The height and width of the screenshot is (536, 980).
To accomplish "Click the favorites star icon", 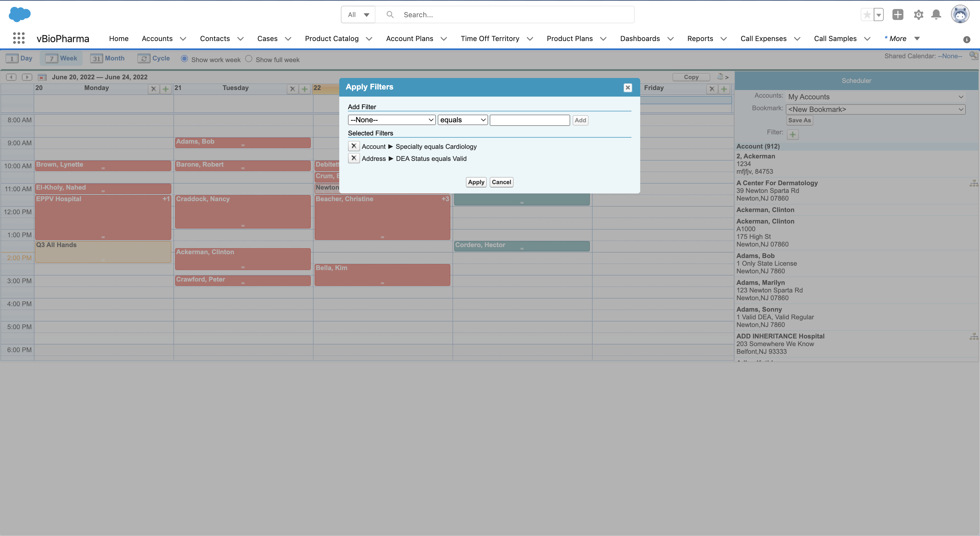I will click(x=867, y=15).
